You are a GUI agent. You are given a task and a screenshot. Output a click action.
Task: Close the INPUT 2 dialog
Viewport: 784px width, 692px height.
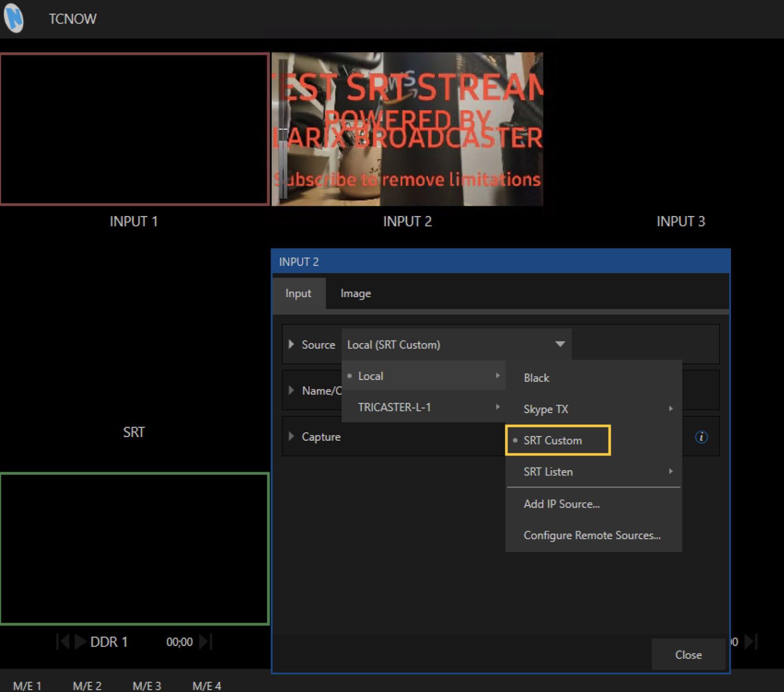(x=688, y=655)
